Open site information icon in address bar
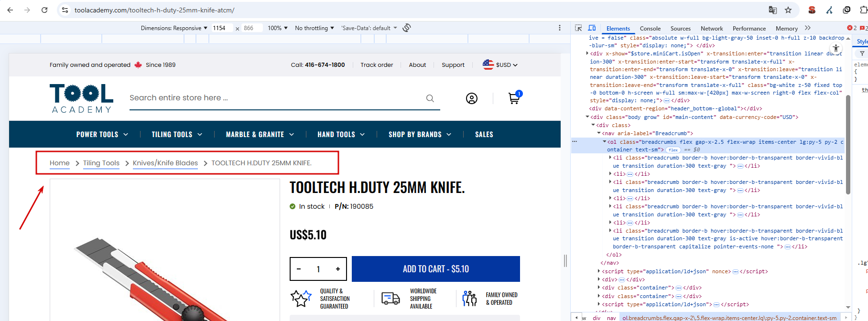Screen dimensions: 868x321 tap(65, 10)
